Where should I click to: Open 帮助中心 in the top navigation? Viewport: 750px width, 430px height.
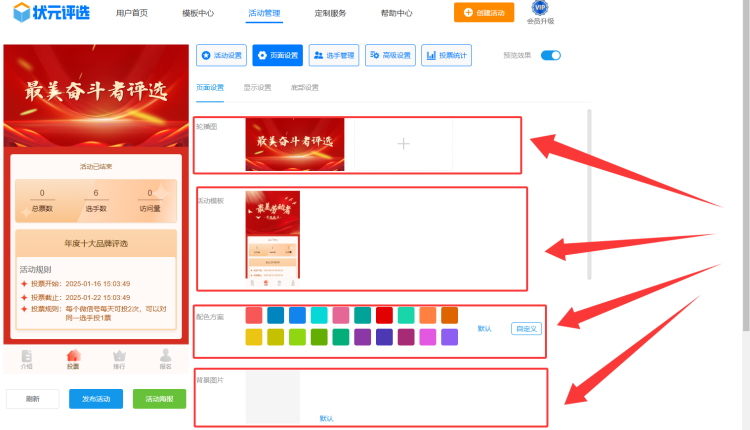397,13
